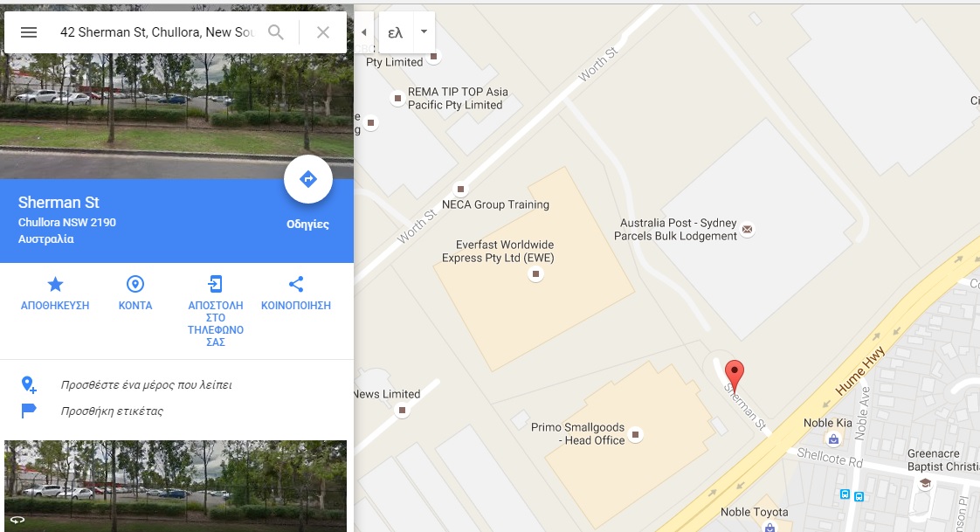Open the hamburger main menu
Viewport: 980px width, 532px height.
(x=29, y=32)
